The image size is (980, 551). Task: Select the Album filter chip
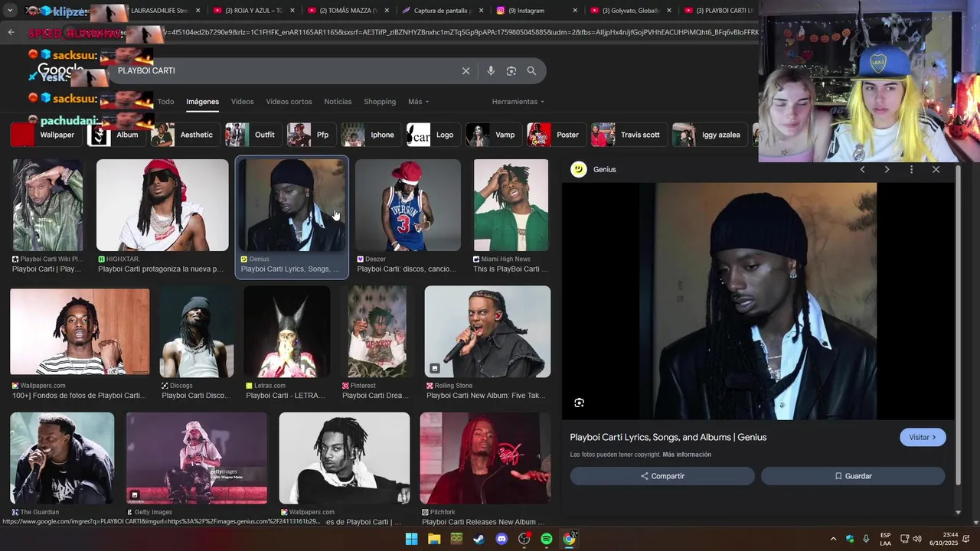(116, 135)
